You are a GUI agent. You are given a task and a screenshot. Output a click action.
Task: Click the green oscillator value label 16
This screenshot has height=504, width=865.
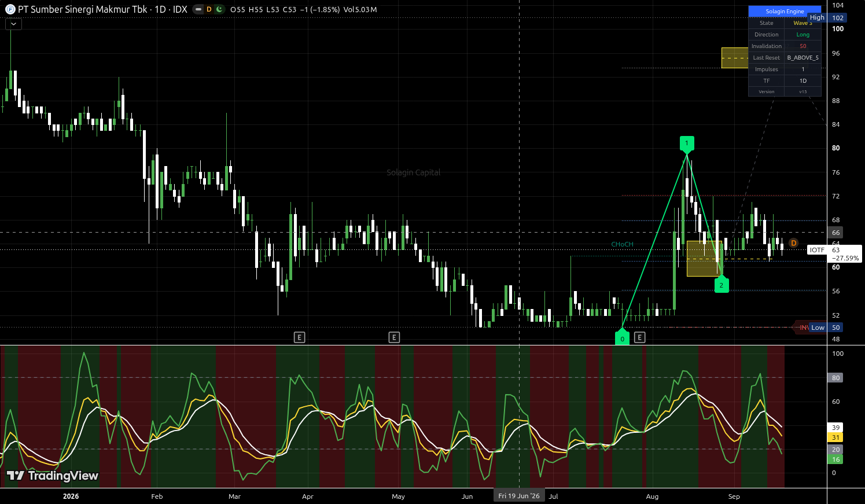(835, 459)
